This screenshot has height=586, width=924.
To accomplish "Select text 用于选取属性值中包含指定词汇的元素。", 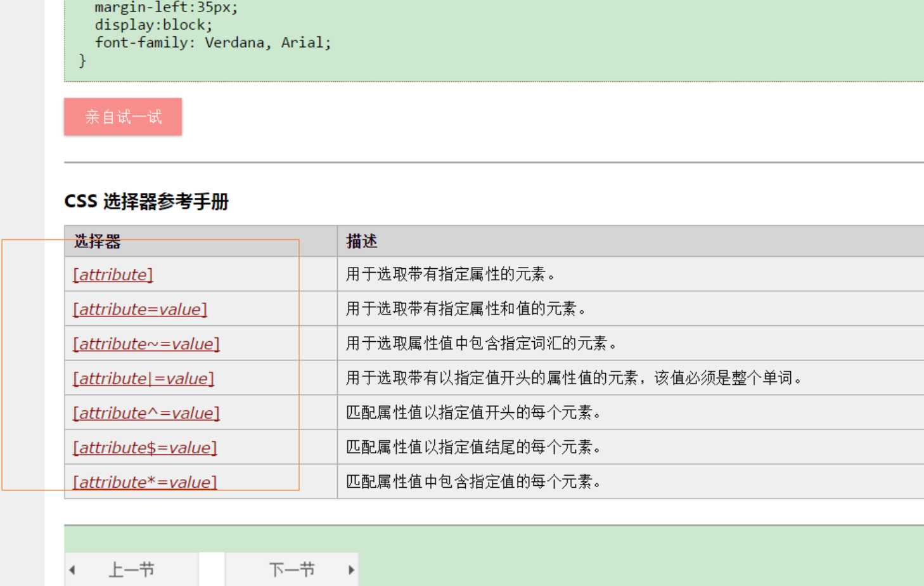I will (482, 343).
